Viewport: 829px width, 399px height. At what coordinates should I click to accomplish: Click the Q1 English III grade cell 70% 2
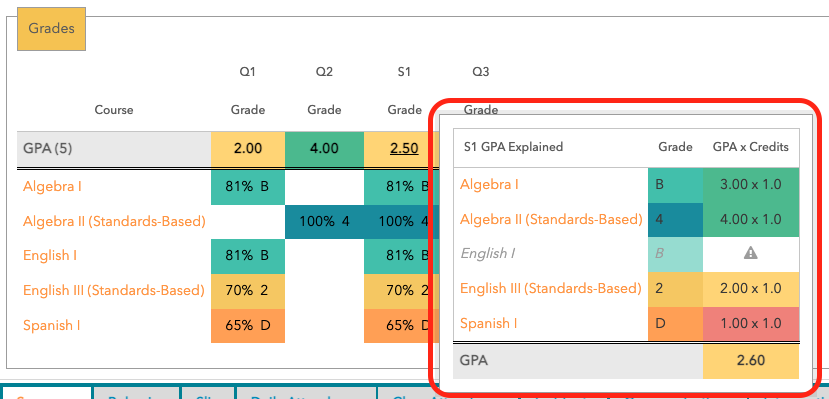coord(248,290)
